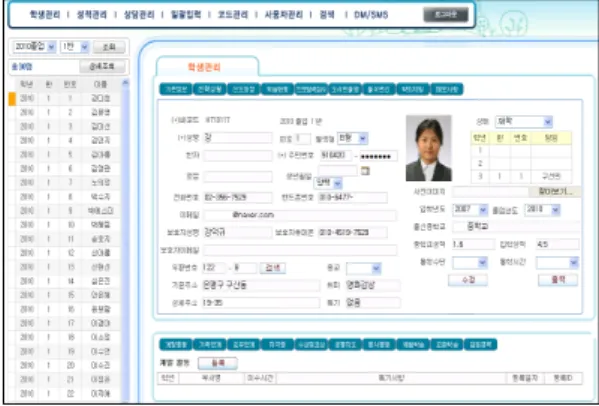This screenshot has height=406, width=599.
Task: Click the 이름 column header in student list
Action: (100, 84)
